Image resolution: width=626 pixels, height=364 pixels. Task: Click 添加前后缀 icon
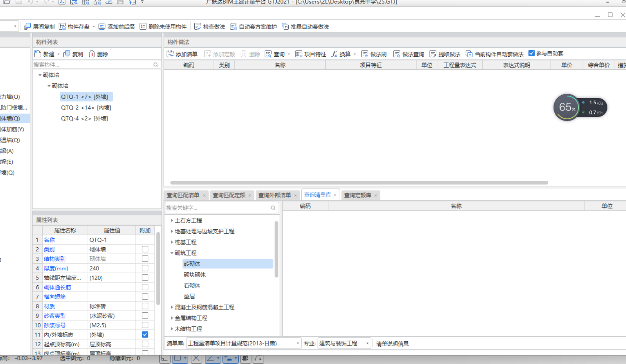pos(102,26)
